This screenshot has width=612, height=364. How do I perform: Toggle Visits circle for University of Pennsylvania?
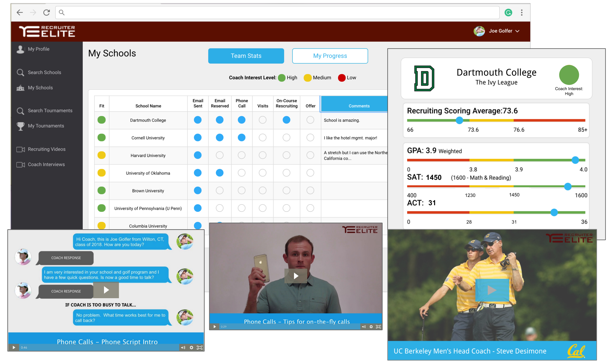point(263,208)
